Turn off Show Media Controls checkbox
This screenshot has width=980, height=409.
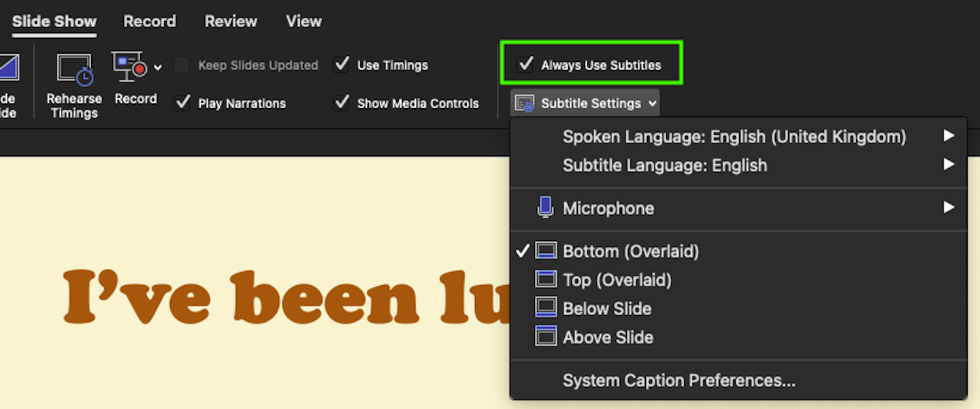341,103
